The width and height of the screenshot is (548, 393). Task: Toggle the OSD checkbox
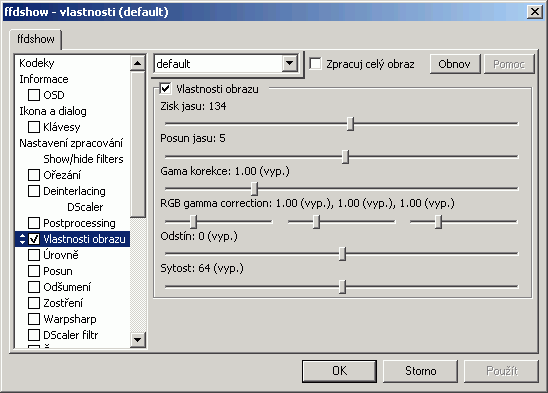34,95
